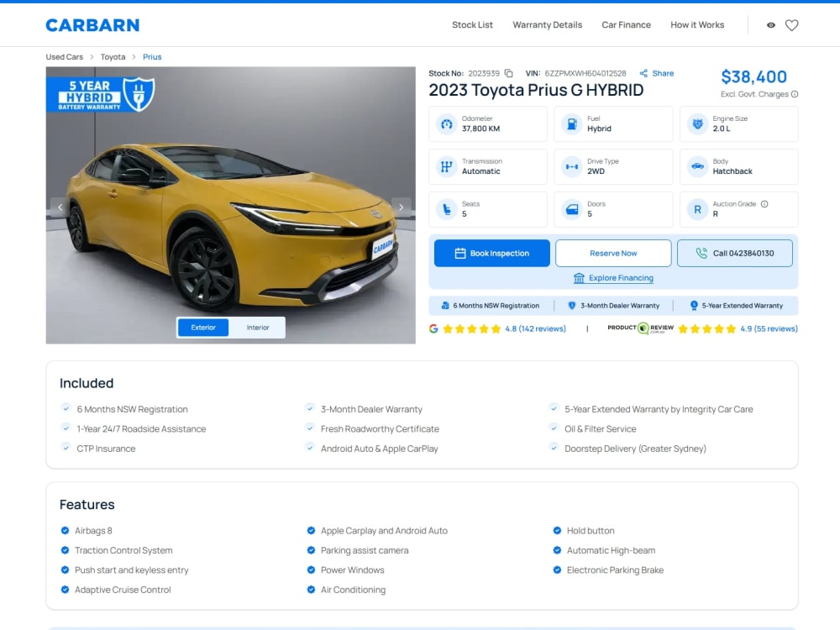
Task: Open Warranty Details page
Action: [547, 24]
